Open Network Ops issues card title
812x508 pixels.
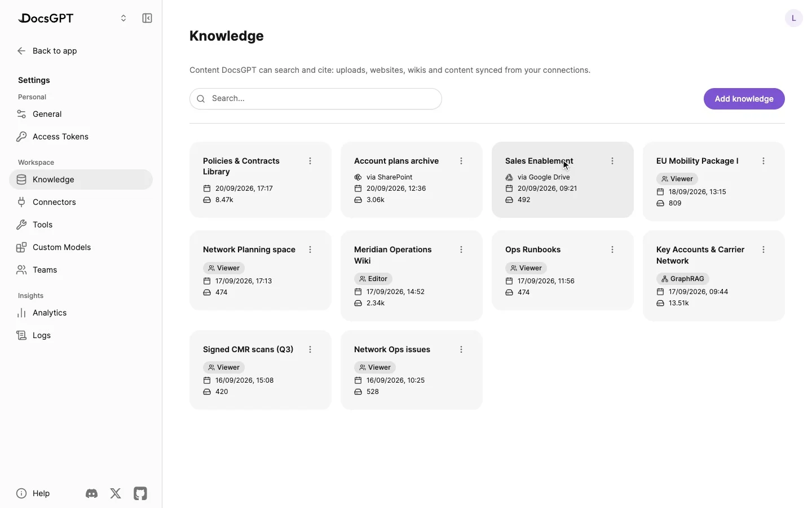[392, 349]
